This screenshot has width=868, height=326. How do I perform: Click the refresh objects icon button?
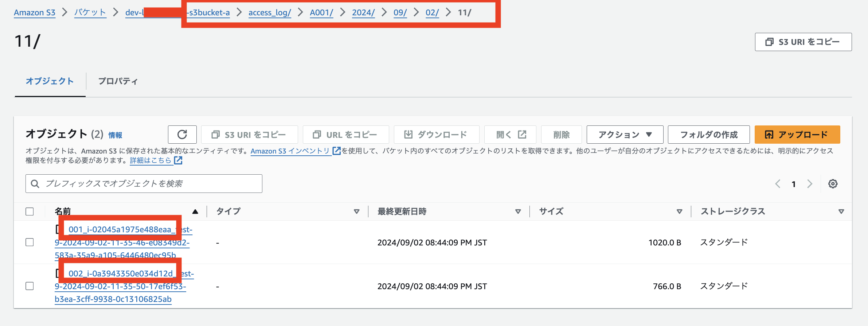182,135
